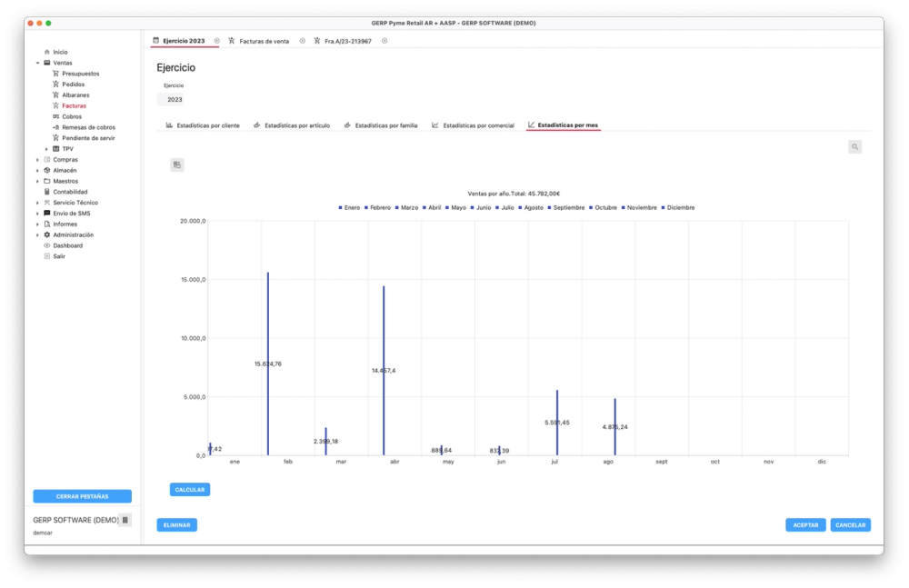Switch to Estadísticas por cliente tab

tap(203, 125)
